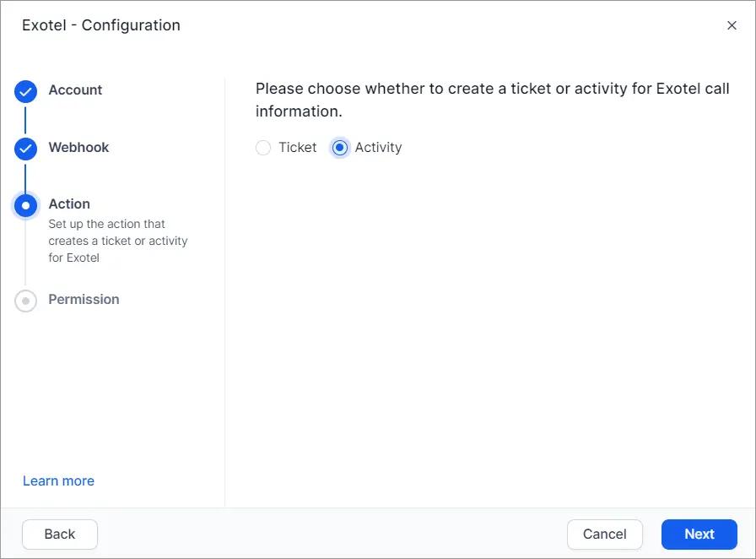The image size is (756, 559).
Task: Select the Ticket radio button
Action: (x=263, y=148)
